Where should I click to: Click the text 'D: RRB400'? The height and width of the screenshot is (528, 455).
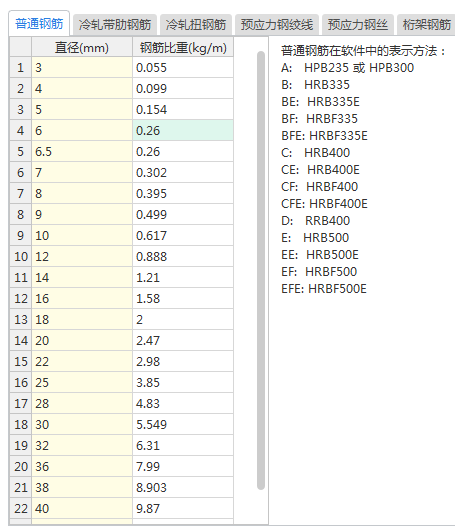tap(316, 221)
